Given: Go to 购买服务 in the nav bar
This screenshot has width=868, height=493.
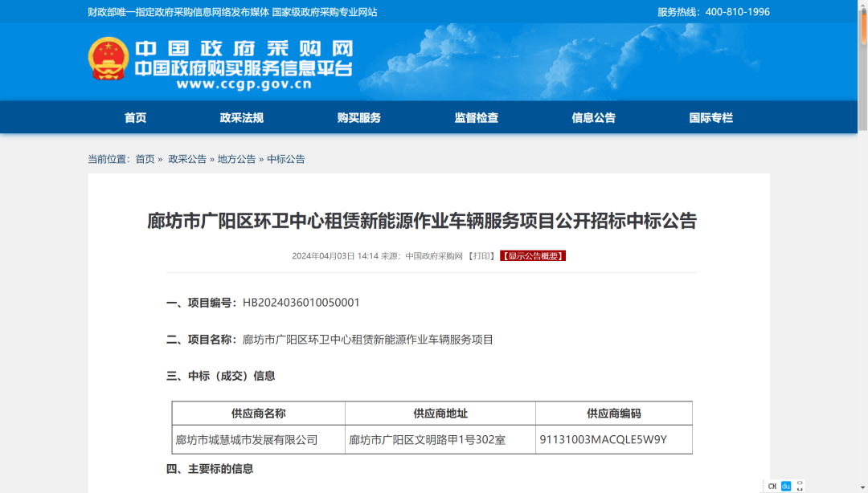Looking at the screenshot, I should coord(359,118).
